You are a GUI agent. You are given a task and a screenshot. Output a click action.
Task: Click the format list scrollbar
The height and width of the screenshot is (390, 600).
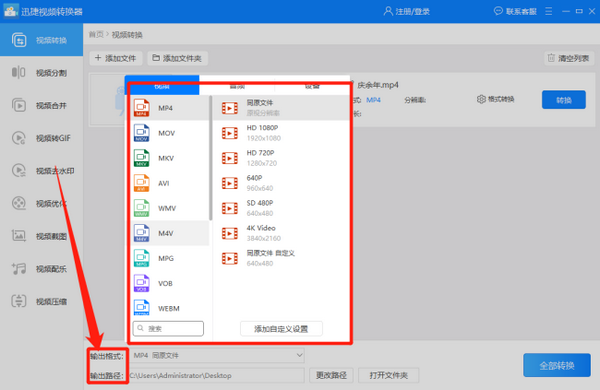click(x=210, y=158)
